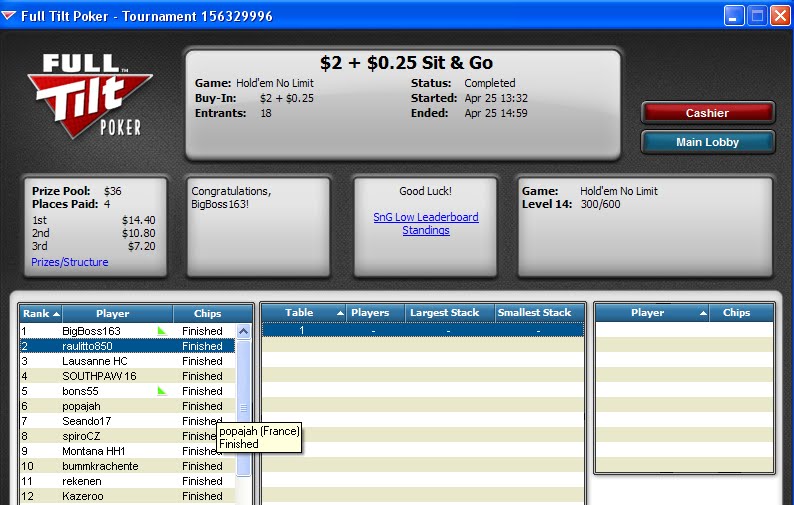Click the Started Apr 25 13:32 time

click(x=496, y=98)
